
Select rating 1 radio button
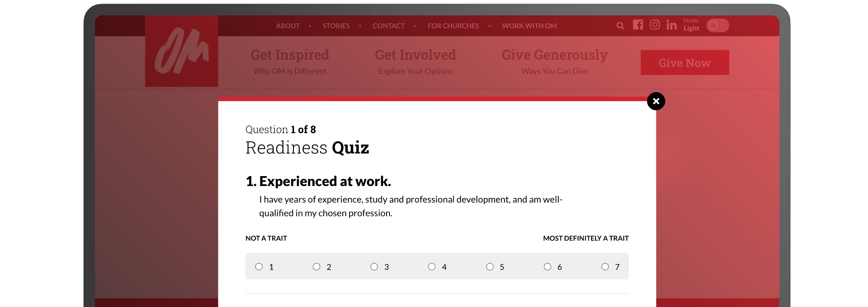coord(259,267)
